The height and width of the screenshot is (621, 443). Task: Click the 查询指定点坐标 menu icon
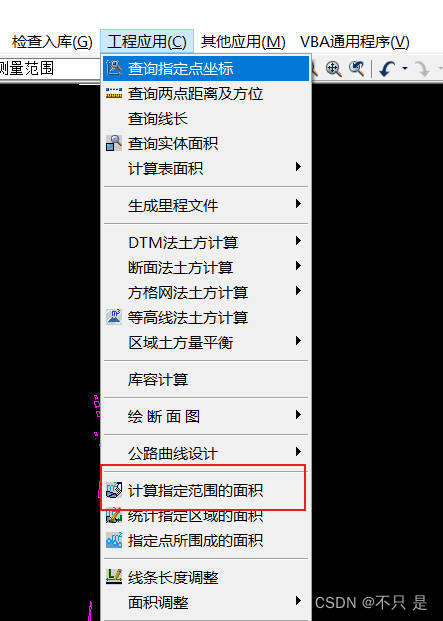coord(114,68)
